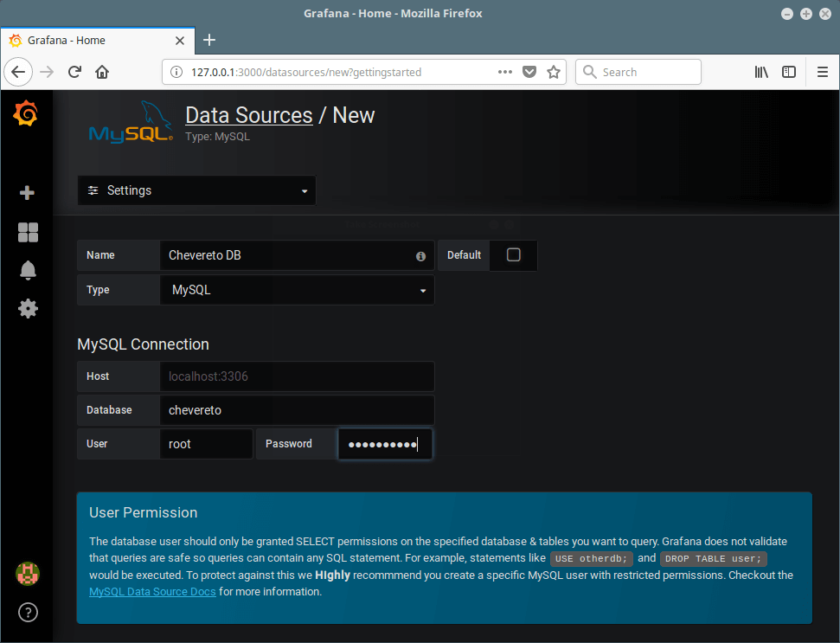Open the Dashboards grid icon

28,232
